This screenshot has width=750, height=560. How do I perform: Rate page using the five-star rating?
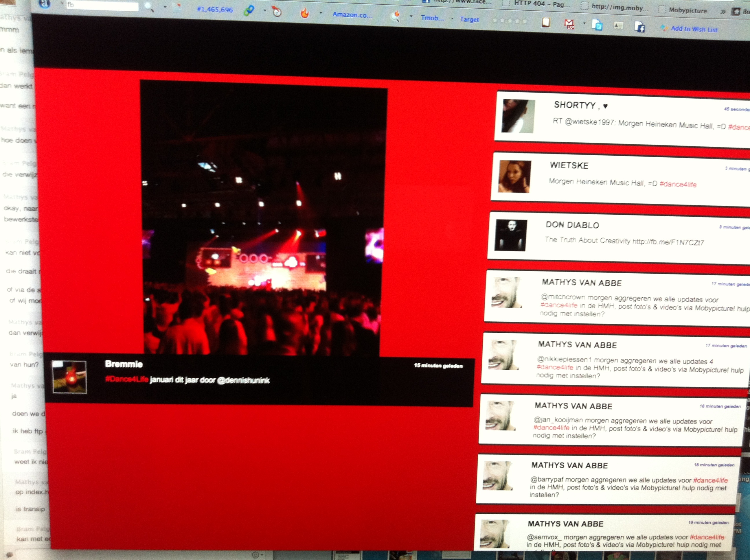[x=510, y=21]
